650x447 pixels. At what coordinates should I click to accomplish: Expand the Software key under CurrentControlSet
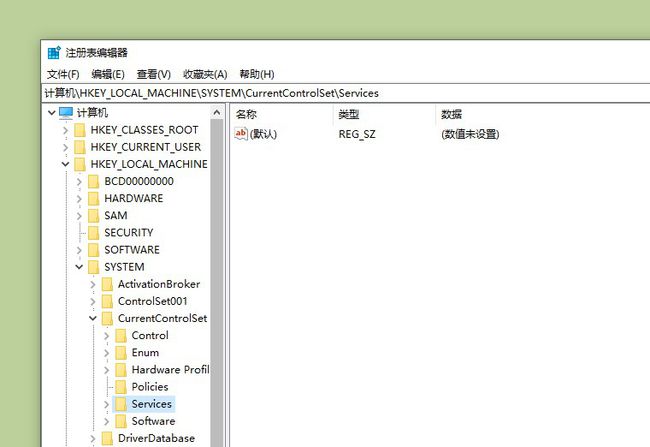click(107, 421)
